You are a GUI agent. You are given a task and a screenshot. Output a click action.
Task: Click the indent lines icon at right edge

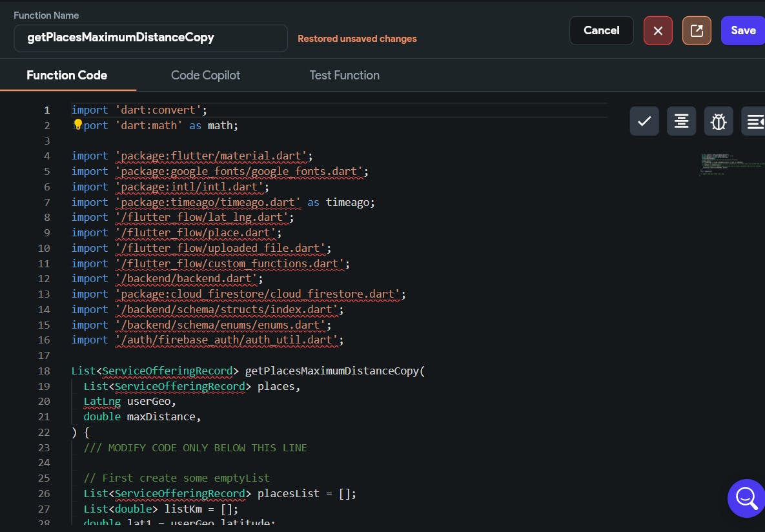pos(754,121)
